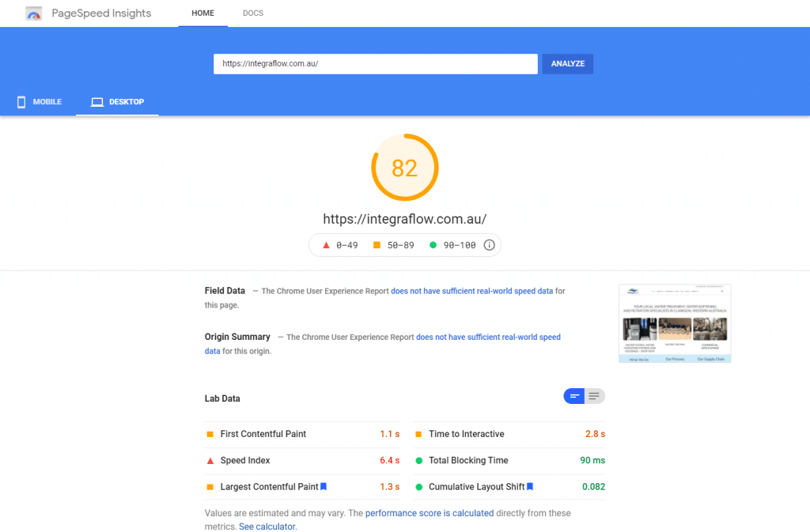Click the orange square icon next to Time to Interactive

(418, 433)
